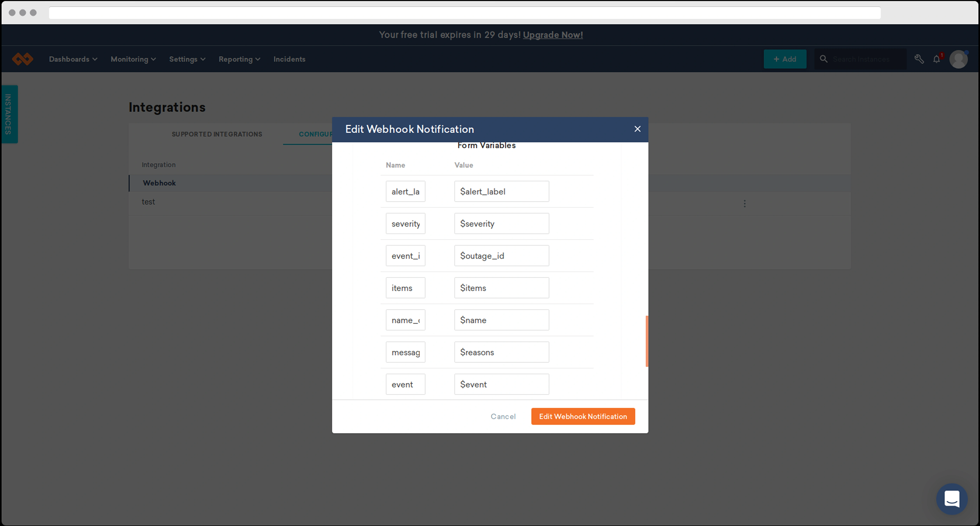Click the orange logo icon in navbar
This screenshot has height=526, width=980.
point(22,59)
